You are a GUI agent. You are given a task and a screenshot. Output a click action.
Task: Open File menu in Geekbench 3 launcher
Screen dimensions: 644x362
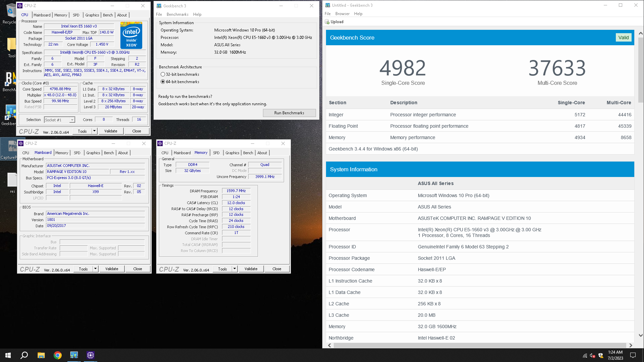(x=159, y=14)
